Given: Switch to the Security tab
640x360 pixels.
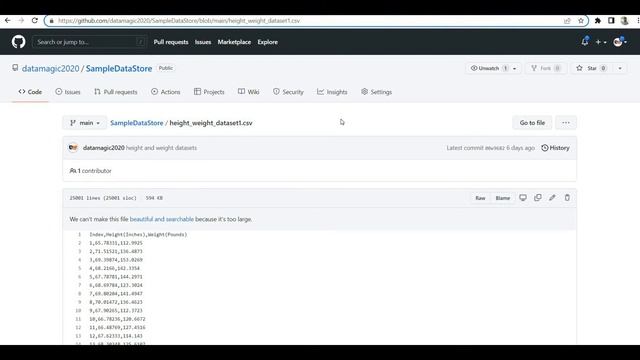Looking at the screenshot, I should click(288, 92).
